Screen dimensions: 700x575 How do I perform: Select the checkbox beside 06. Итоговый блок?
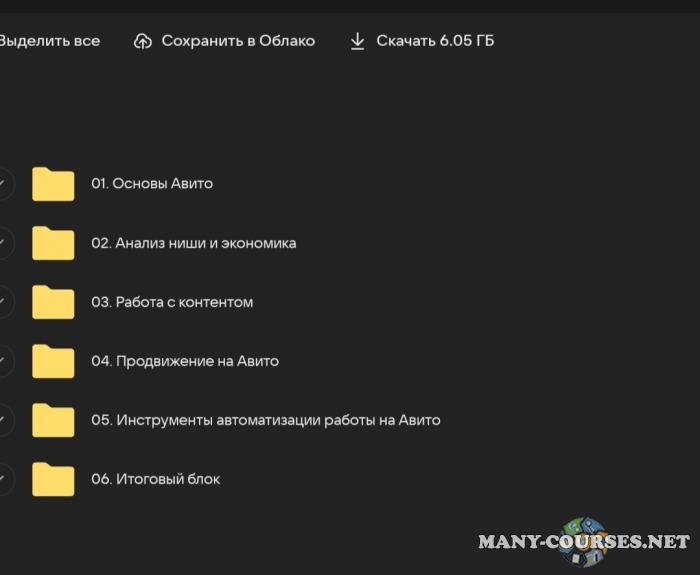[x=4, y=479]
